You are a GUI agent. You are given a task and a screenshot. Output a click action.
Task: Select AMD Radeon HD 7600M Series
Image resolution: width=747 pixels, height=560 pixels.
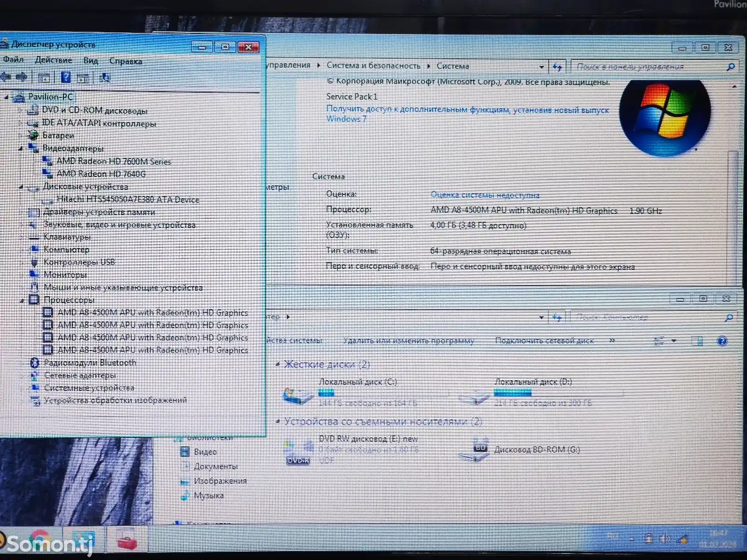[113, 161]
